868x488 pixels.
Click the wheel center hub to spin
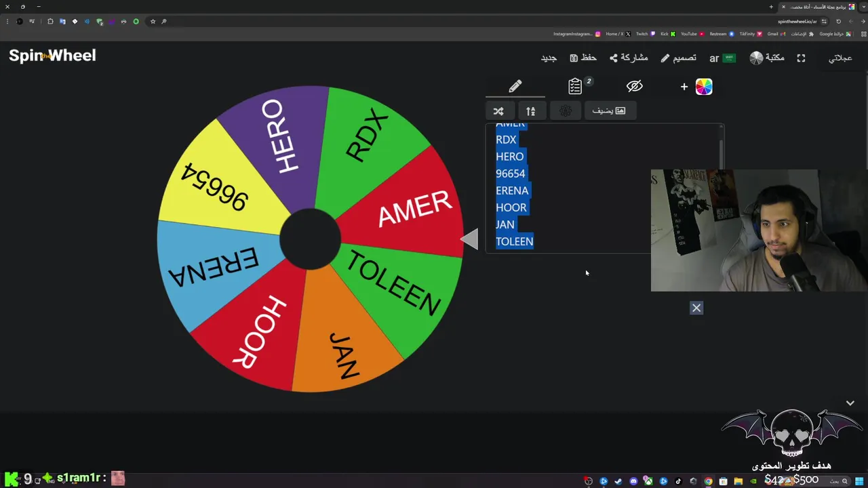pyautogui.click(x=310, y=239)
